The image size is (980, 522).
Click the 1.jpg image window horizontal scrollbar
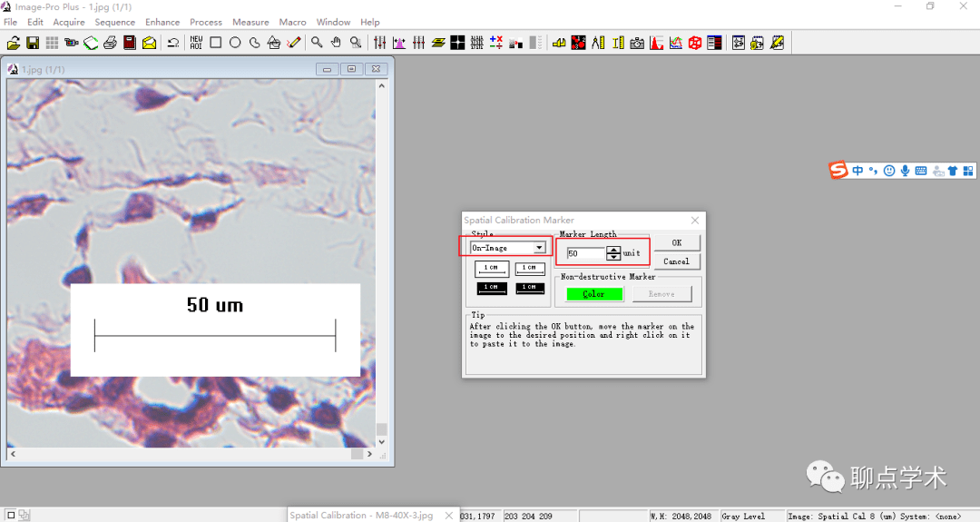191,454
